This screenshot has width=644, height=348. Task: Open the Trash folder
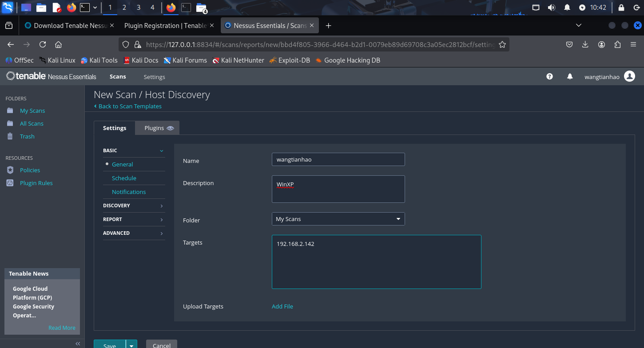click(27, 136)
